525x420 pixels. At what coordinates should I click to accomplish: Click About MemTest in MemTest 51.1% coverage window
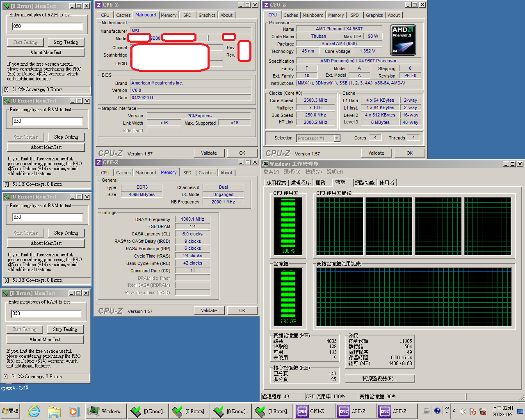[x=46, y=147]
